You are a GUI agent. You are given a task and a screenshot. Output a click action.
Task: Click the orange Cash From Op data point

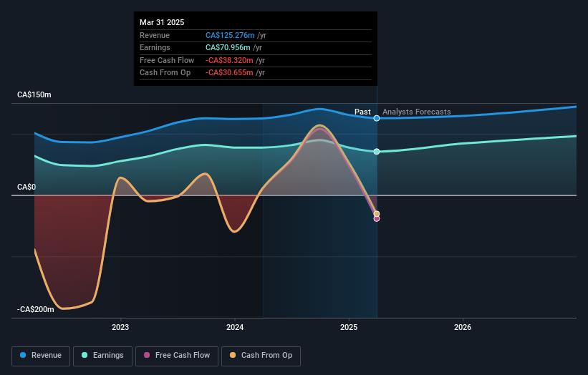coord(377,214)
